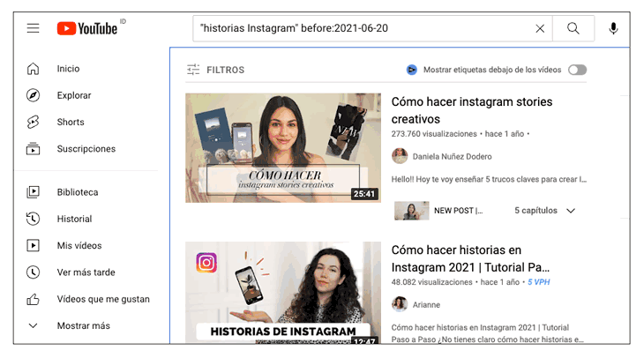Click the 5 VPH stat link

pyautogui.click(x=538, y=282)
